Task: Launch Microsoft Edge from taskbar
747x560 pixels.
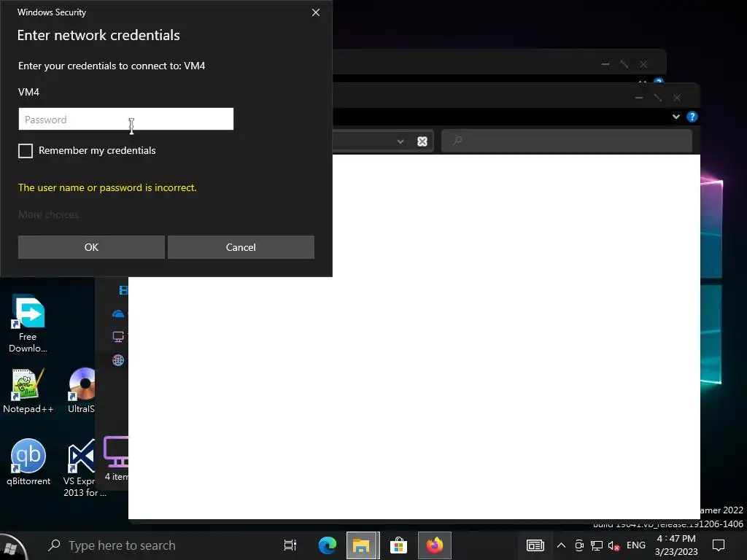Action: pos(328,545)
